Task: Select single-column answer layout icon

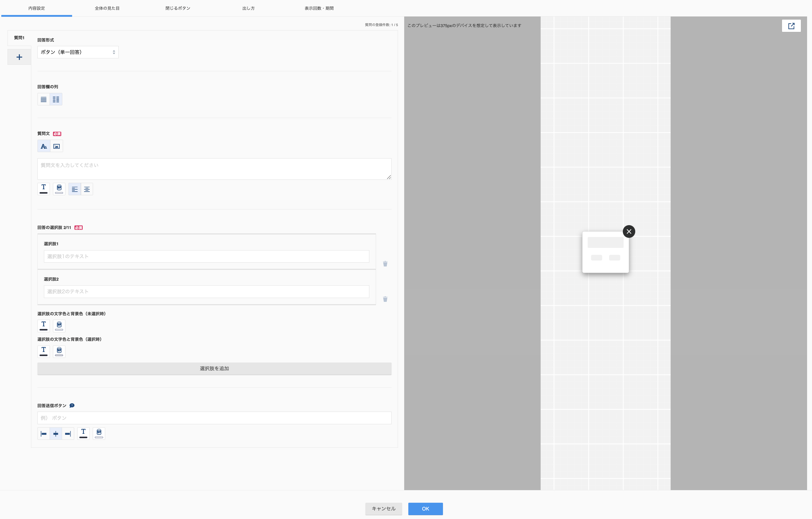Action: [x=43, y=99]
